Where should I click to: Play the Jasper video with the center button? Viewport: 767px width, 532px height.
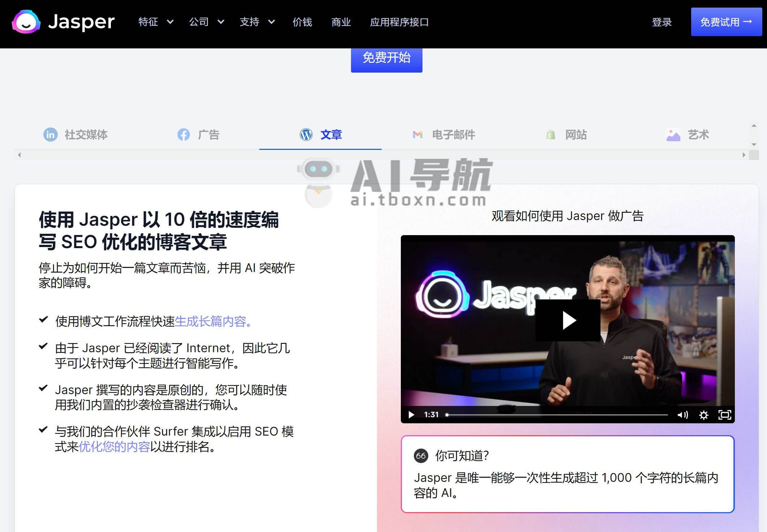click(x=568, y=320)
